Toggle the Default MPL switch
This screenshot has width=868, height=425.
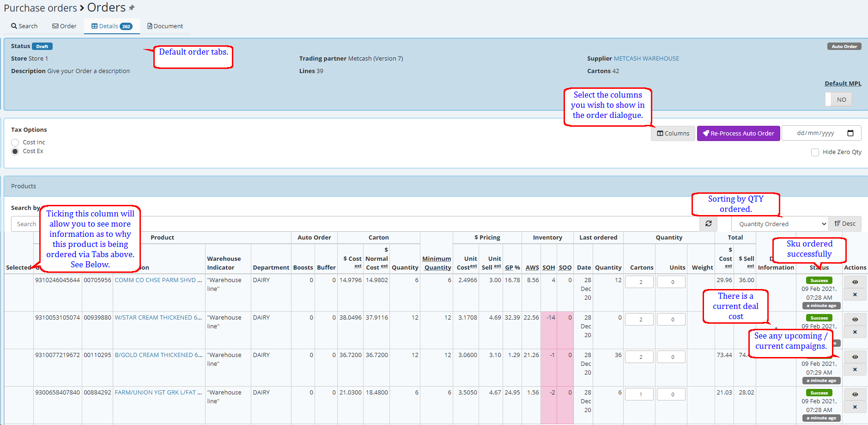838,99
